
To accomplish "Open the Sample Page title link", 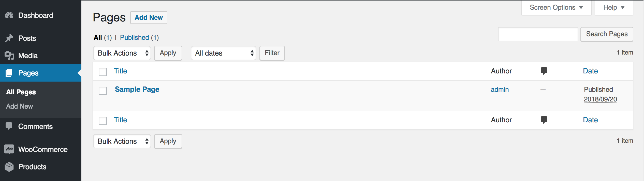I will pyautogui.click(x=137, y=89).
